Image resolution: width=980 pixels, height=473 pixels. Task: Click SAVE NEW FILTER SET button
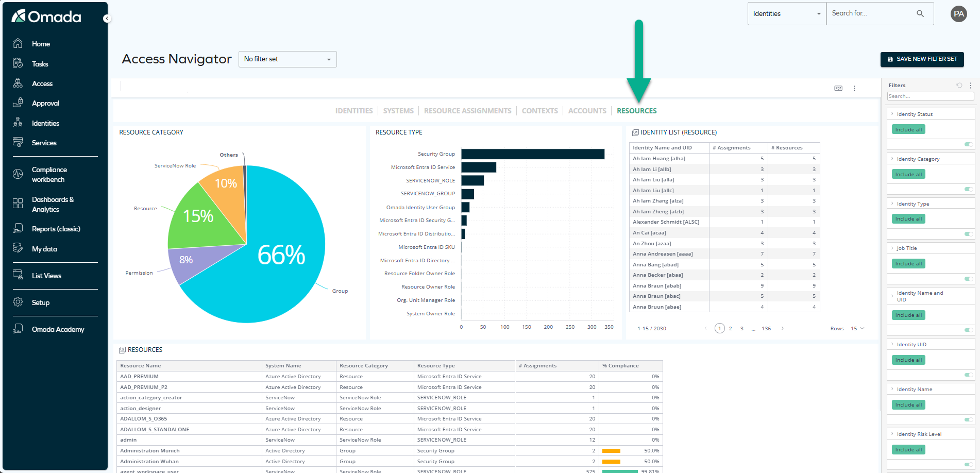point(922,59)
